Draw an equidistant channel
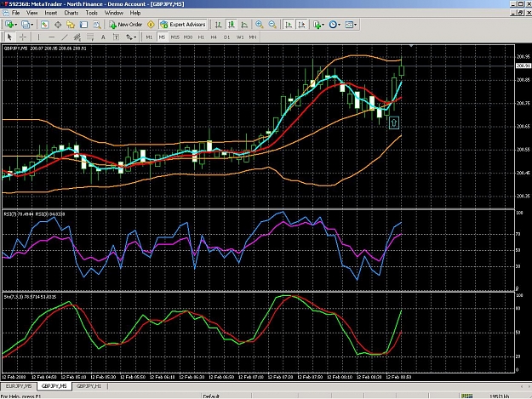532x399 pixels. tap(77, 37)
